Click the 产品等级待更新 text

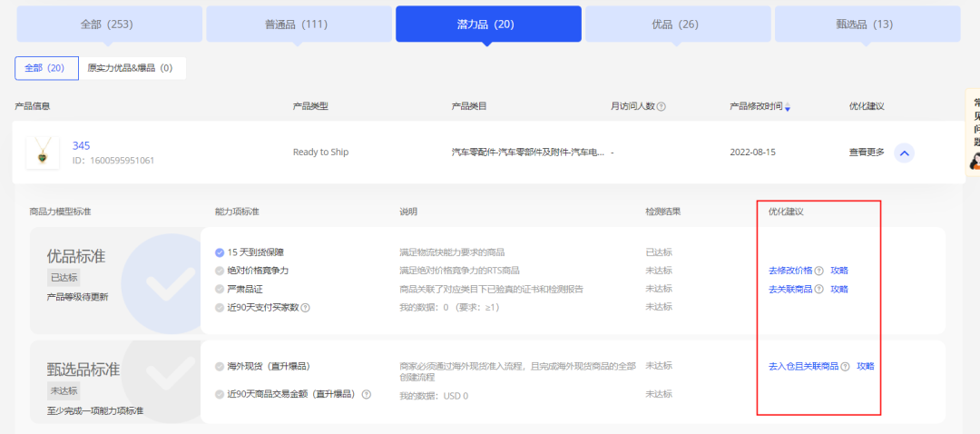point(77,297)
